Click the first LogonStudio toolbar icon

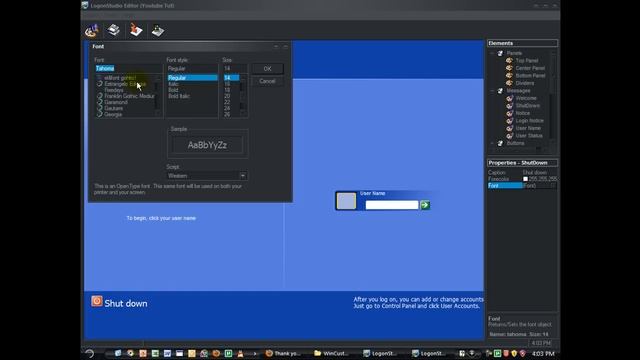92,30
